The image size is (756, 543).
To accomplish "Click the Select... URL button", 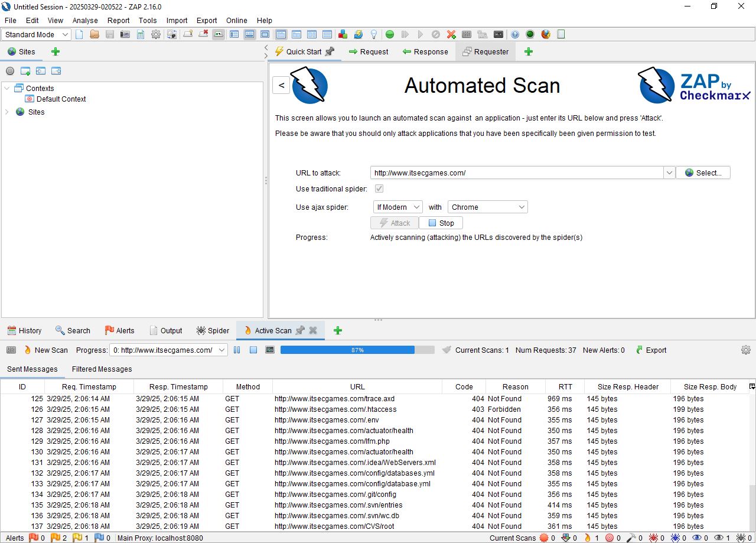I will click(703, 173).
